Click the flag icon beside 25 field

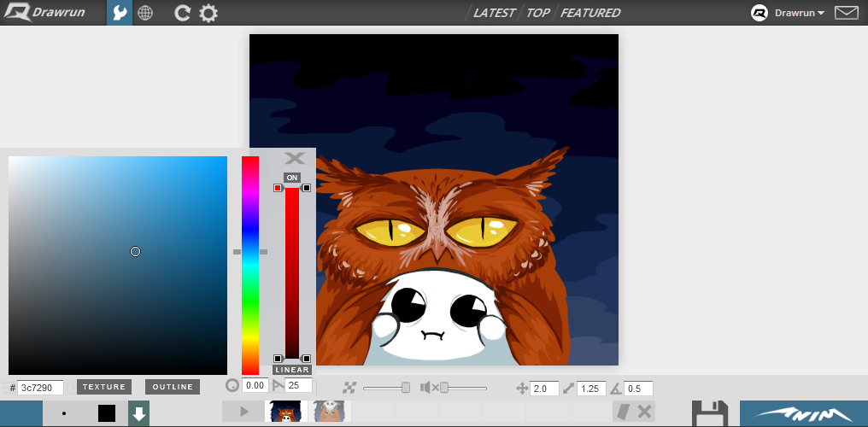278,385
